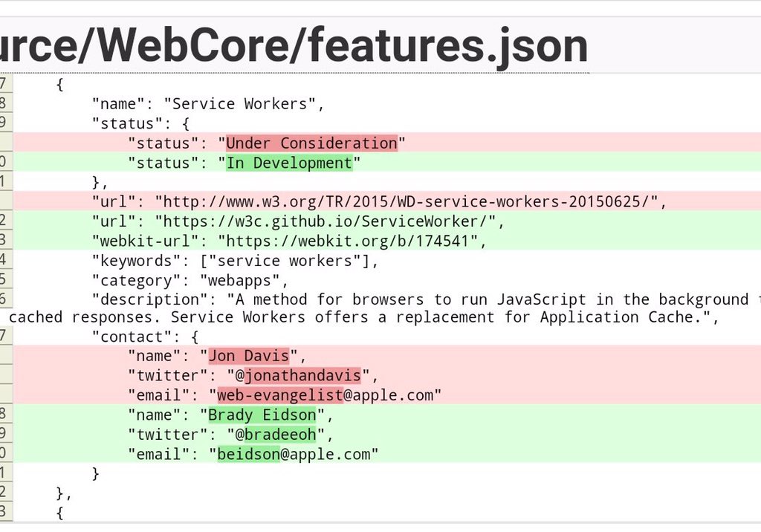
Task: Click the webkit.org/b/174541 webkit-url value
Action: 348,241
